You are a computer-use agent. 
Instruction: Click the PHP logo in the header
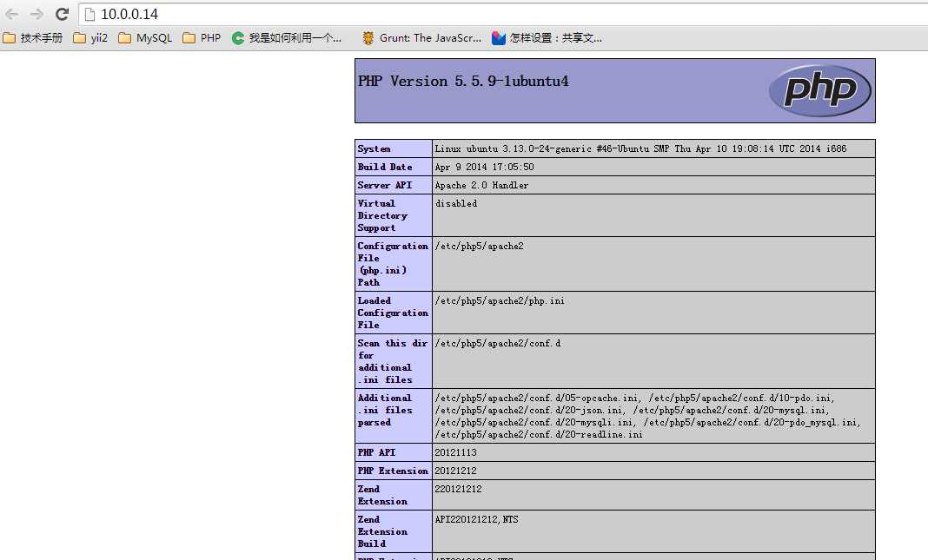pyautogui.click(x=819, y=90)
